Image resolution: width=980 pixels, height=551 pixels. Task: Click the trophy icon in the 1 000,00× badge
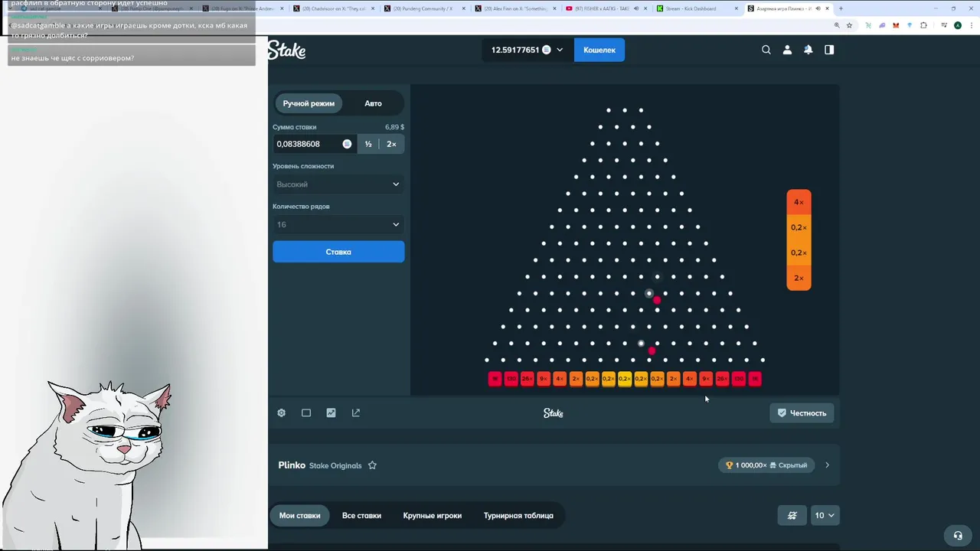click(729, 465)
